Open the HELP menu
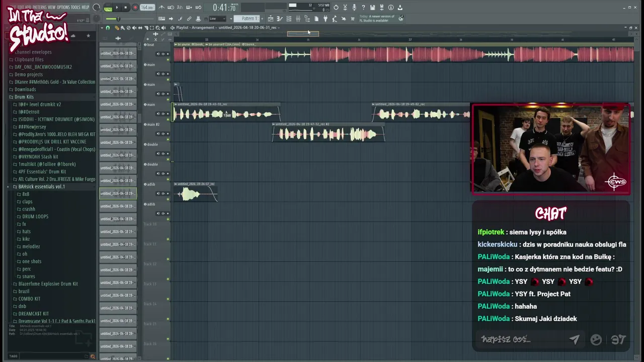Image resolution: width=644 pixels, height=362 pixels. [x=86, y=7]
